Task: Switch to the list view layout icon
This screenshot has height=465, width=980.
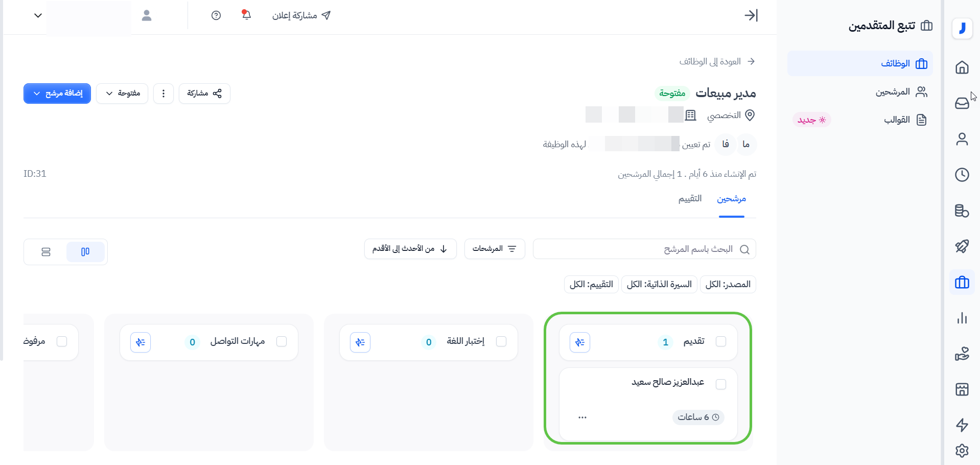Action: coord(46,252)
